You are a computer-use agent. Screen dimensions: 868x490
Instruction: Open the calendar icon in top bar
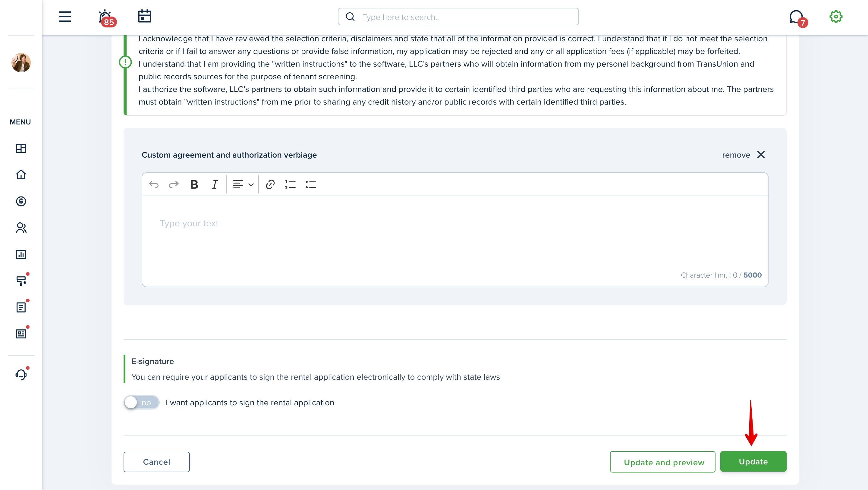coord(145,16)
